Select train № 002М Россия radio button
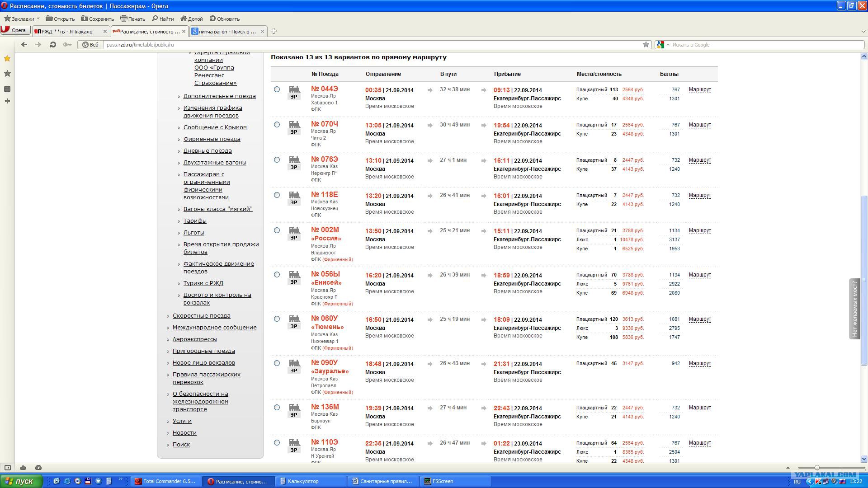This screenshot has width=868, height=488. (x=277, y=230)
